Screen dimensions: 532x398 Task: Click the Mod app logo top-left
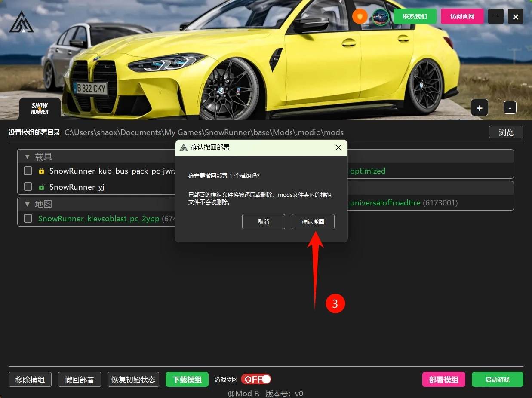(22, 22)
